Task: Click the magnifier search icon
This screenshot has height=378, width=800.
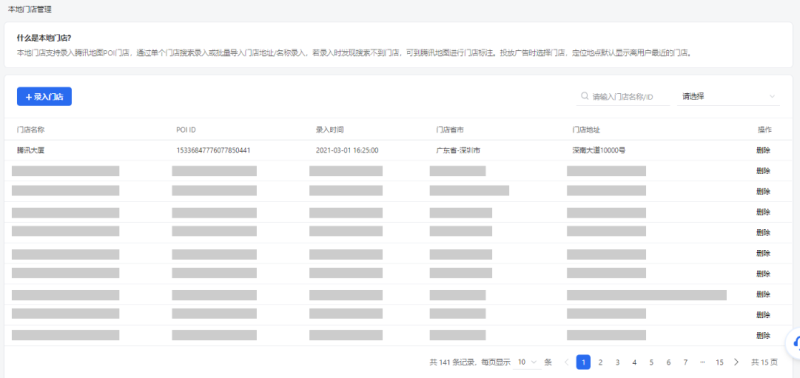Action: coord(585,96)
